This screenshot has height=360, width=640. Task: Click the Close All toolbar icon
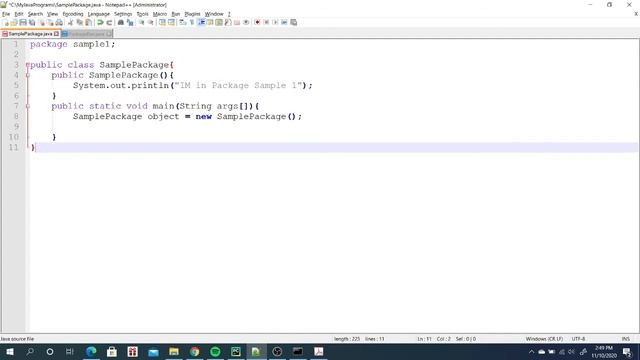50,22
